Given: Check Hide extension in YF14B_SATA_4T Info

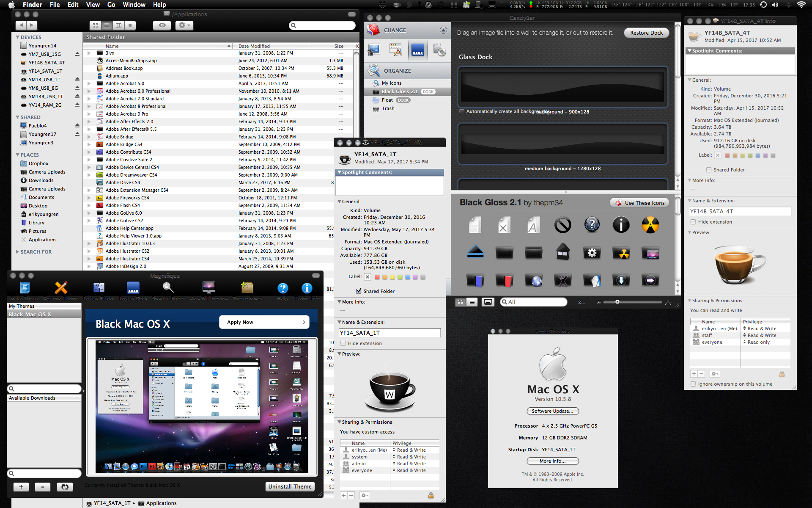Looking at the screenshot, I should 693,222.
